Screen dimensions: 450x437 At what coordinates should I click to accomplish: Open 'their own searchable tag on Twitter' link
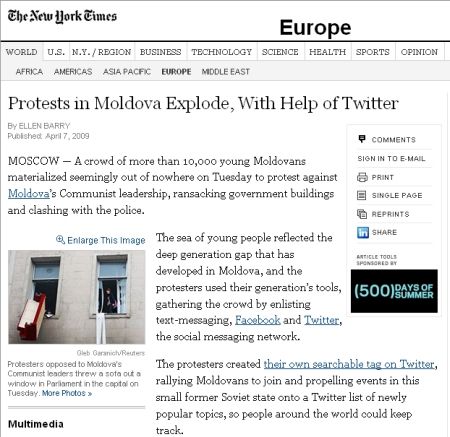click(349, 364)
